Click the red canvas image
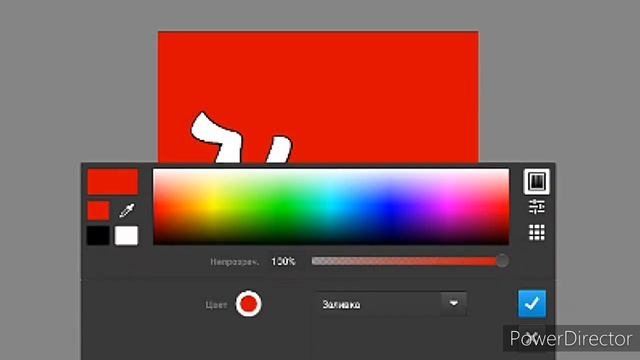The height and width of the screenshot is (360, 640). [318, 97]
